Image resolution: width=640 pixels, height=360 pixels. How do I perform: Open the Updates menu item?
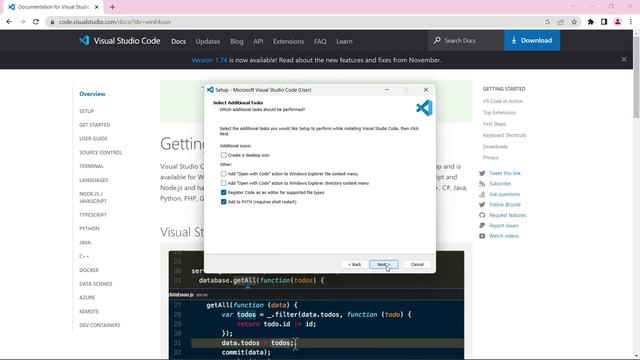pos(208,41)
